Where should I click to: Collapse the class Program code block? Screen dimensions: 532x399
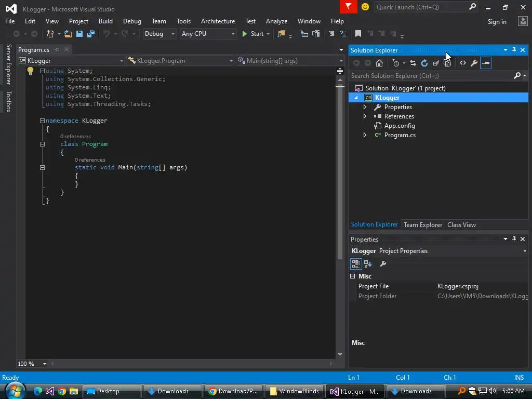[x=43, y=144]
